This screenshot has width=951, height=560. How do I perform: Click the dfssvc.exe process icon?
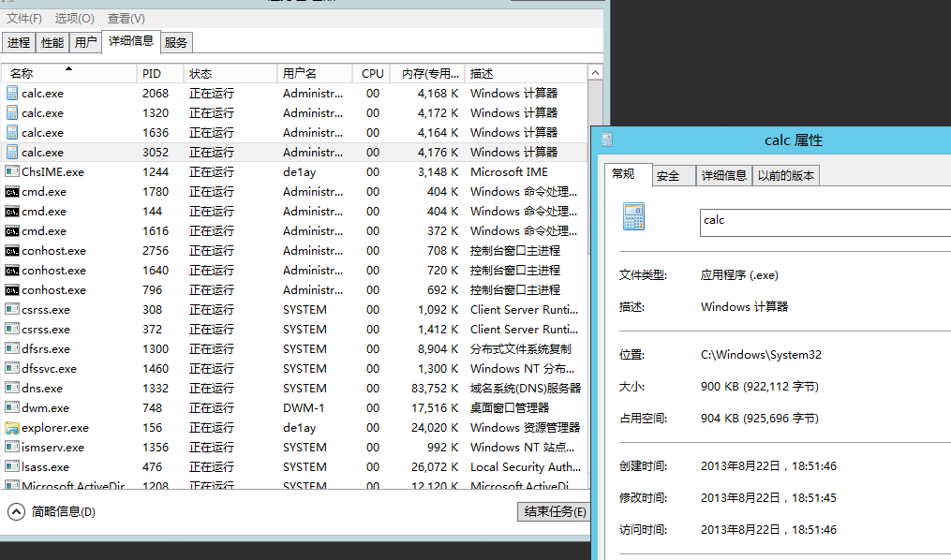click(x=11, y=368)
